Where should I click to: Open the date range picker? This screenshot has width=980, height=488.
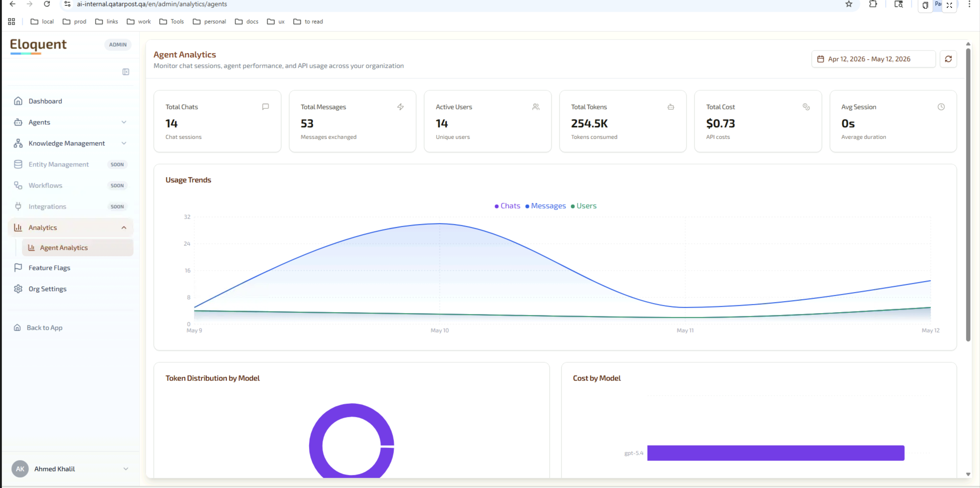tap(874, 59)
